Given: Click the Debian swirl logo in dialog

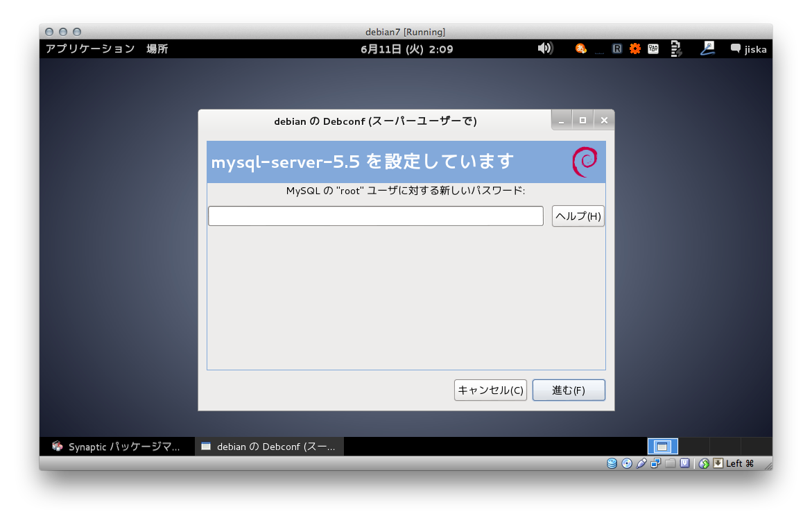Looking at the screenshot, I should tap(585, 162).
